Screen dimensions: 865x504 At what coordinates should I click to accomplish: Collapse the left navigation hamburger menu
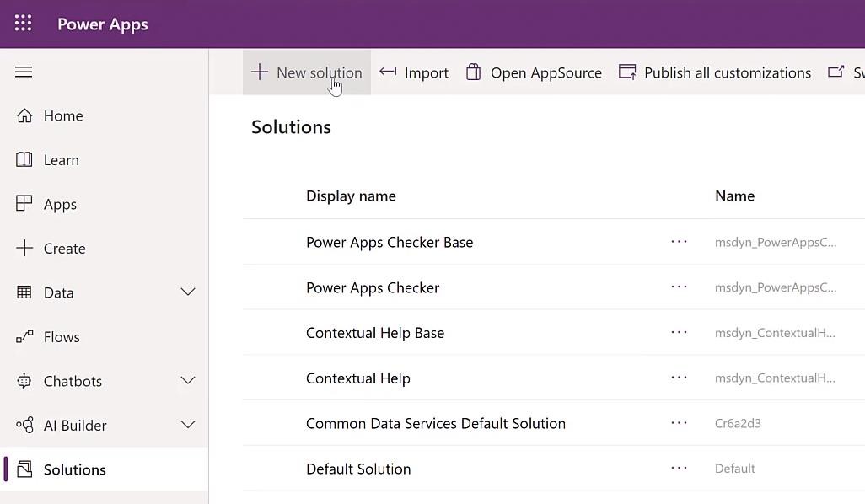23,72
